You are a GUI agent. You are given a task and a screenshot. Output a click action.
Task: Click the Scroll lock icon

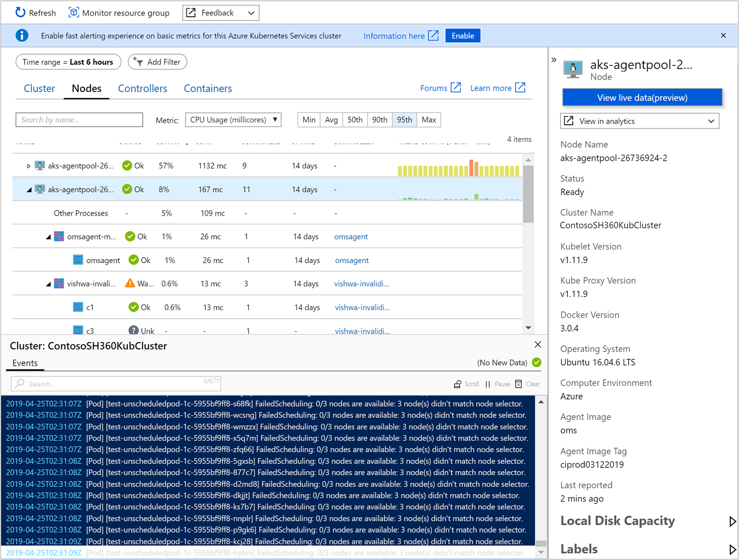click(x=457, y=384)
